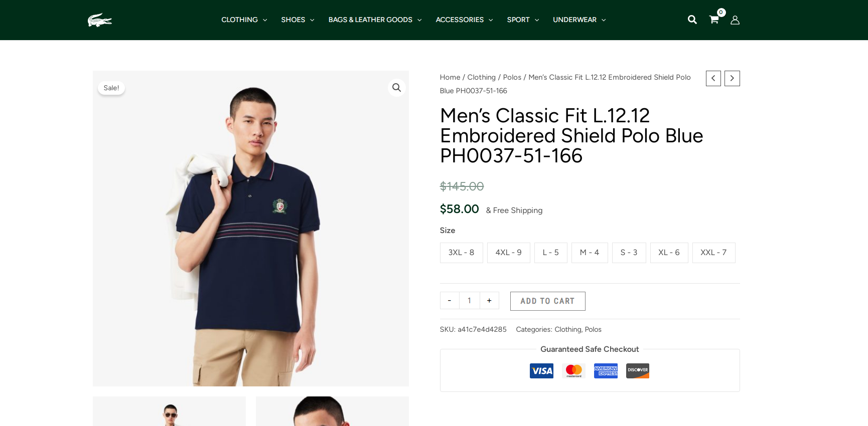Click the Lacoste crocodile logo
The width and height of the screenshot is (868, 426).
pos(100,20)
